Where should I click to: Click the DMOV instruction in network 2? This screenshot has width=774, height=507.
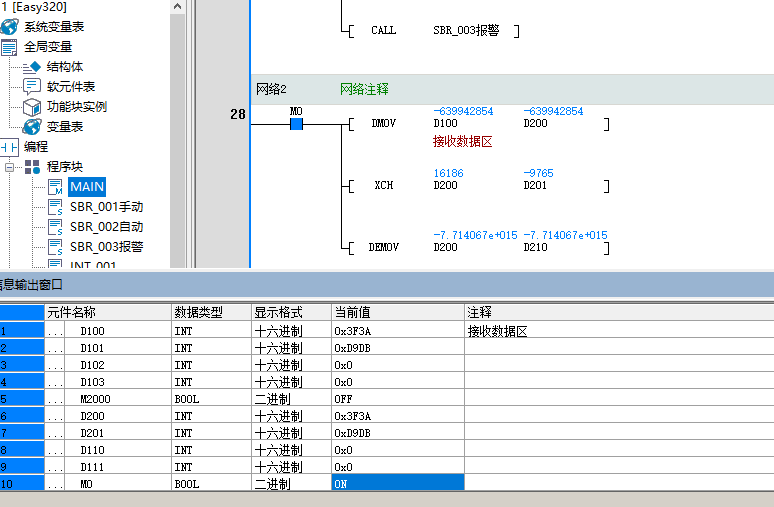coord(383,124)
